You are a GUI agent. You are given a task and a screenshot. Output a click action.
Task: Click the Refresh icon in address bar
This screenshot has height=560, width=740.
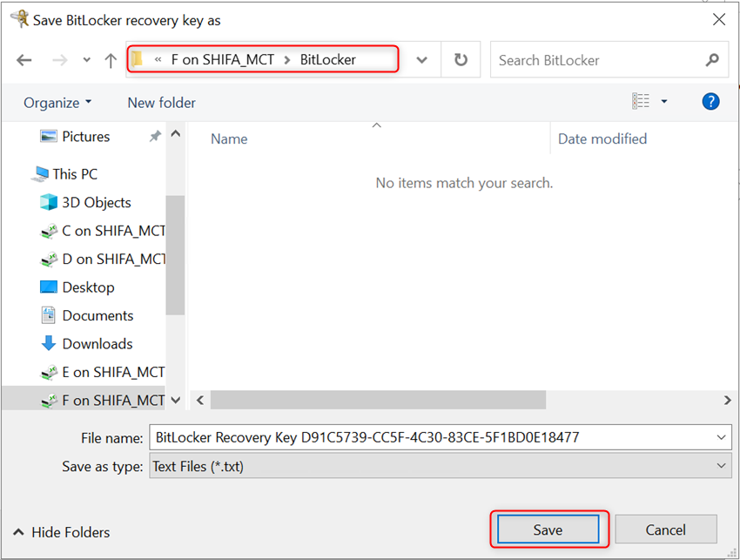coord(461,59)
